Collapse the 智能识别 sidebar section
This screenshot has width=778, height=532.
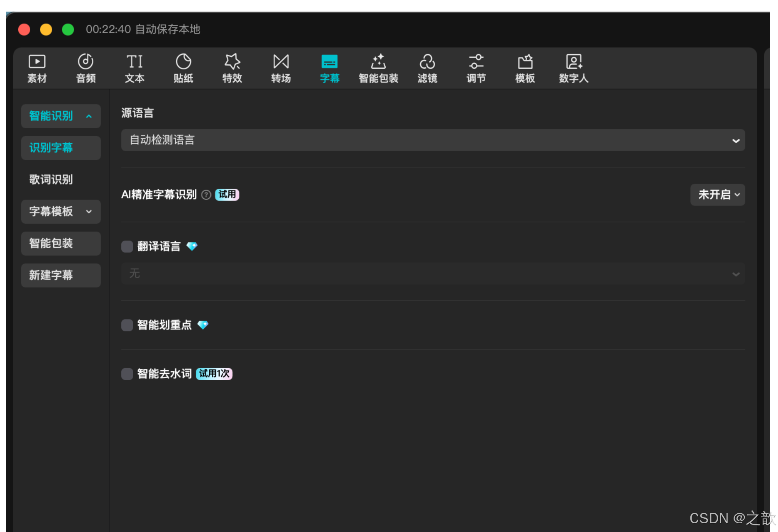point(61,116)
